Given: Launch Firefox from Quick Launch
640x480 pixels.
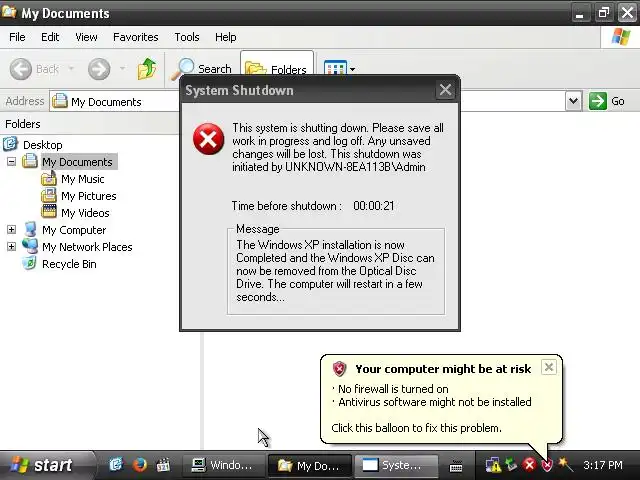Looking at the screenshot, I should [139, 464].
